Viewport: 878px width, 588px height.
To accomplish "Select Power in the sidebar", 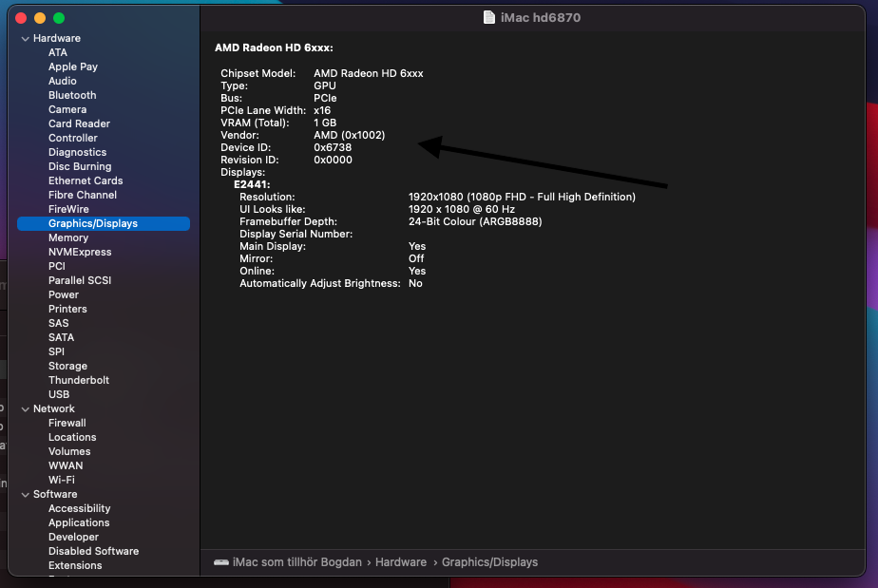I will pos(64,294).
